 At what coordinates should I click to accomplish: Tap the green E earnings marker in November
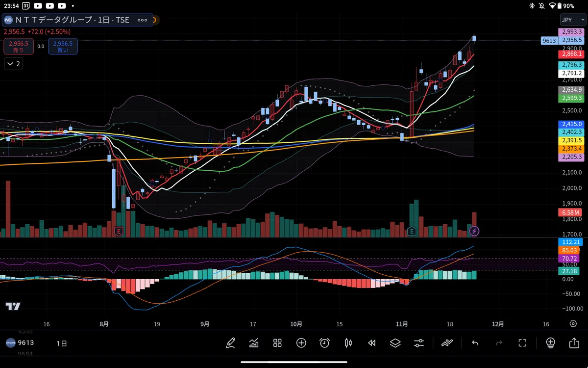(412, 231)
